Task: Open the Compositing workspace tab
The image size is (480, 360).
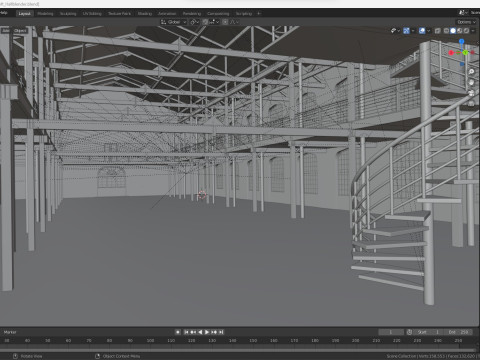Action: 218,14
